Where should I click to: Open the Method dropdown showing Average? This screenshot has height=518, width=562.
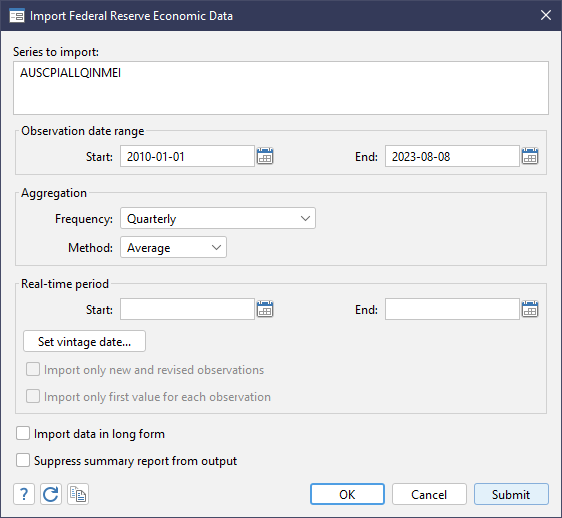click(173, 247)
